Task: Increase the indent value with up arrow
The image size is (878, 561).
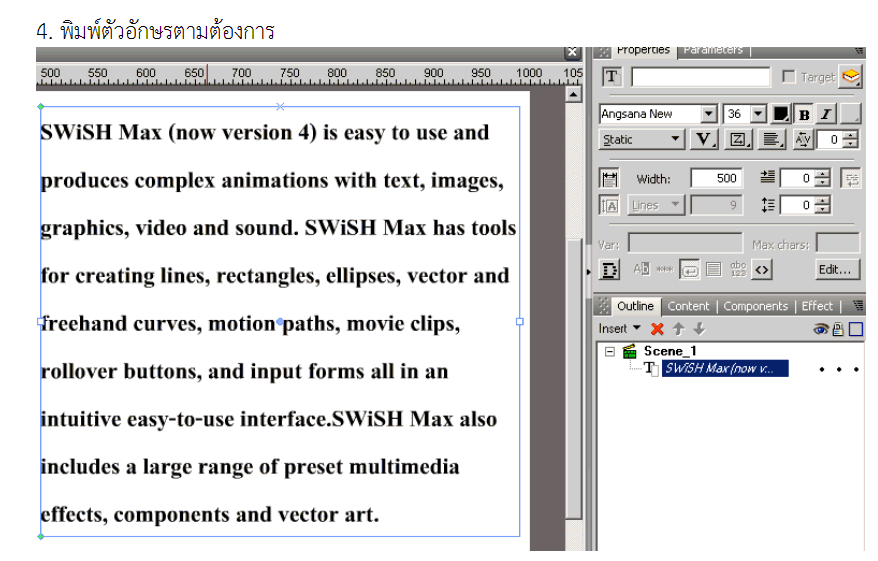Action: (822, 174)
